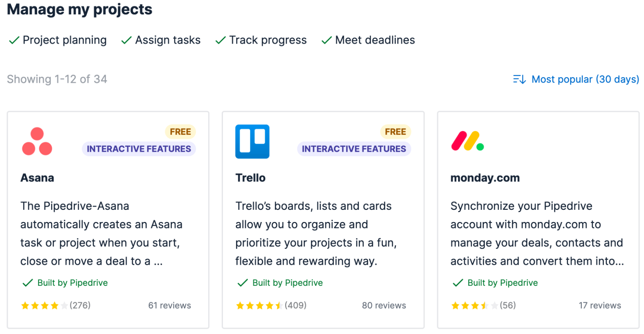The width and height of the screenshot is (644, 334).
Task: Click the green checkmark next to Project planning
Action: pos(14,40)
